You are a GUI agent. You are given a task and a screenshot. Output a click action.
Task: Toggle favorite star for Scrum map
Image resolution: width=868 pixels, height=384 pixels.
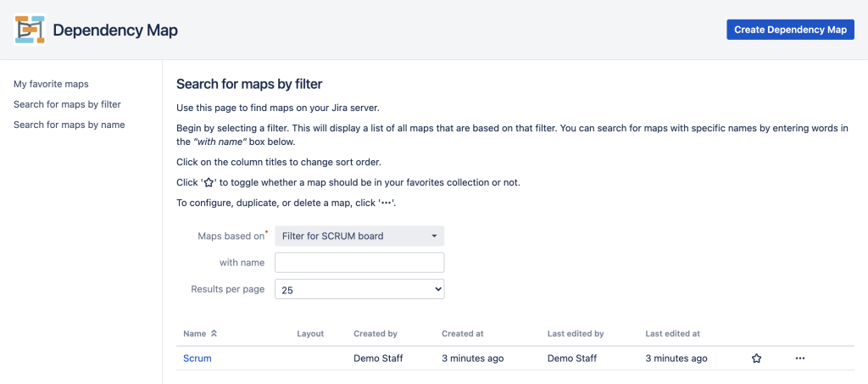[x=757, y=359]
